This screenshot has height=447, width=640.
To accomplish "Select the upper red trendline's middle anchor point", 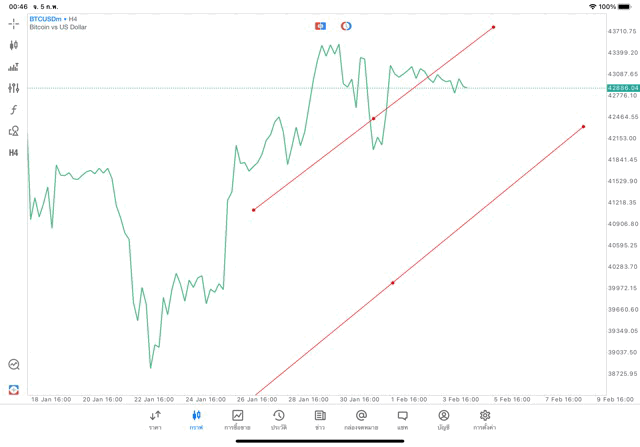I will 374,119.
